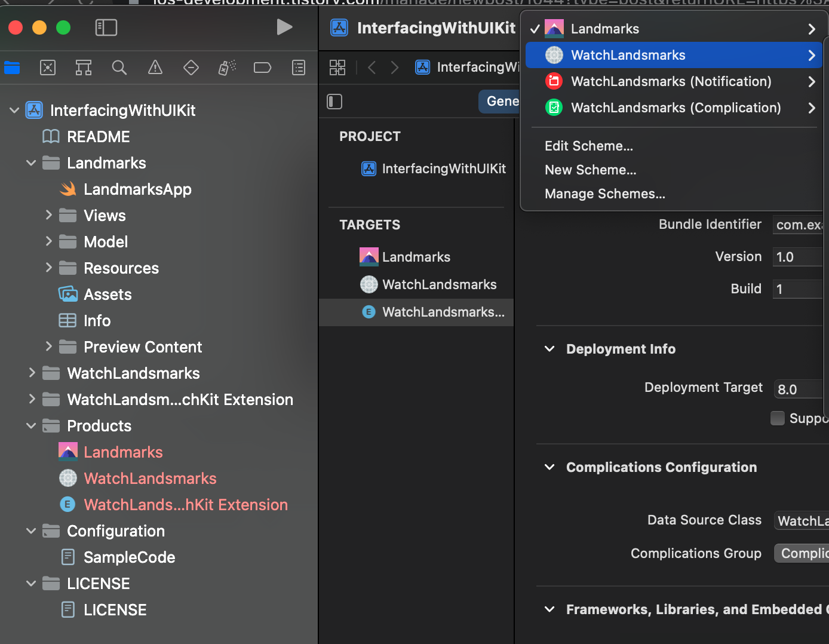This screenshot has height=644, width=829.
Task: Open the Report navigator icon
Action: [x=299, y=68]
